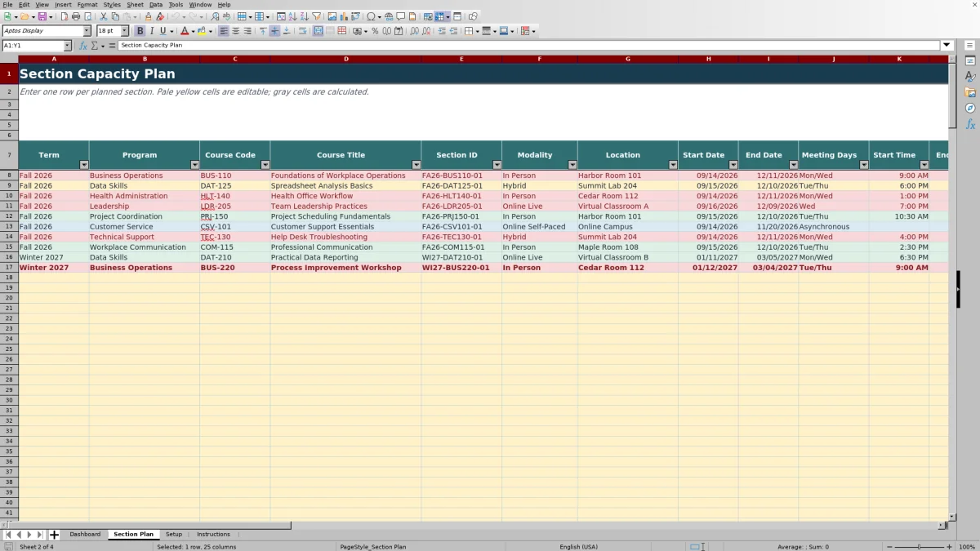Open the Modality column filter dropdown

572,165
